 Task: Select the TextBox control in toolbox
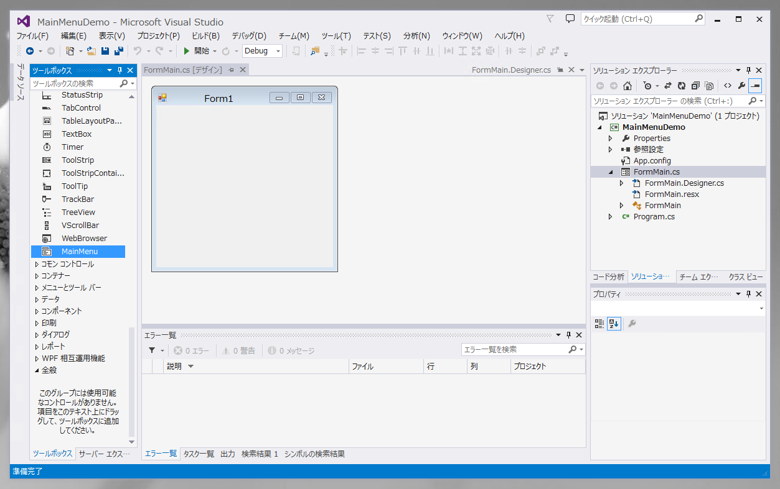[78, 134]
